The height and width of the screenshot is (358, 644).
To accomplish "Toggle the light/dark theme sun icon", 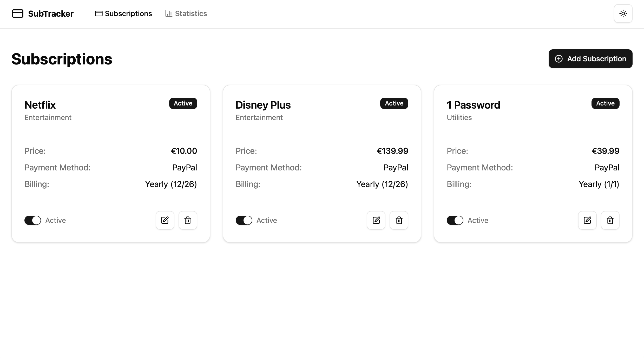I will (623, 14).
